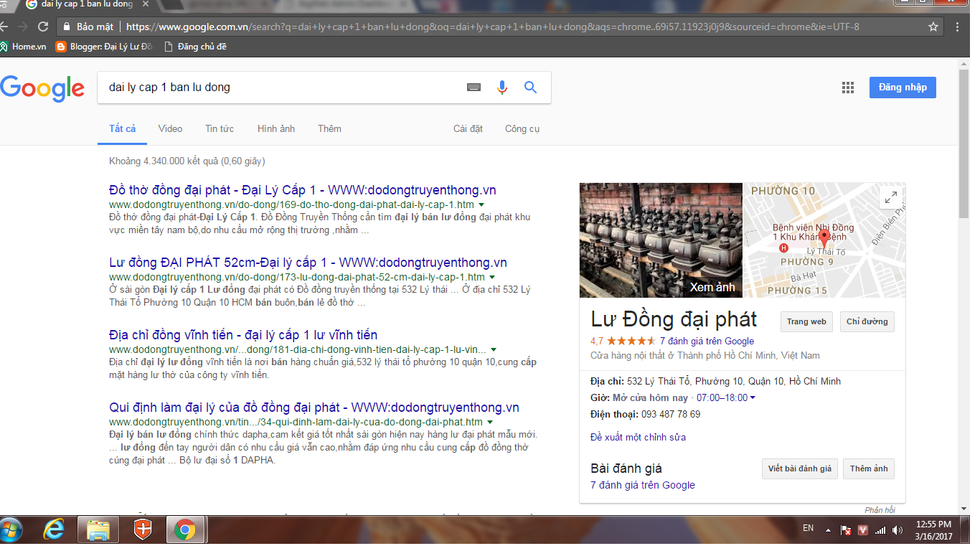The width and height of the screenshot is (980, 551).
Task: Click the Đăng nhập sign-in button
Action: (x=903, y=88)
